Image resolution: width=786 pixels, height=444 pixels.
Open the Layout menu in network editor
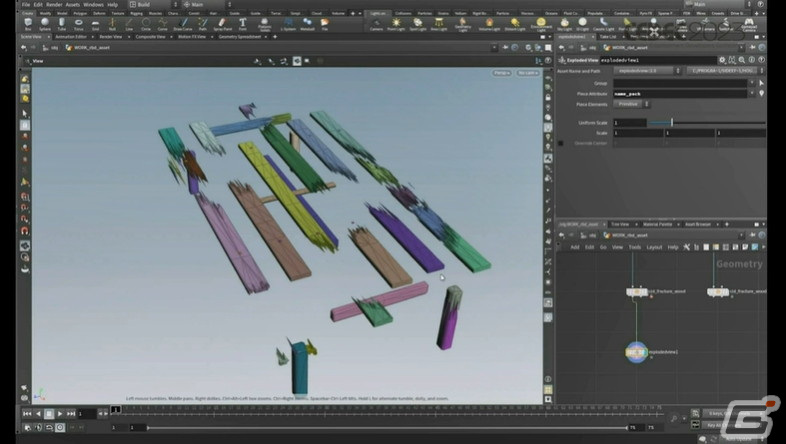pos(654,247)
